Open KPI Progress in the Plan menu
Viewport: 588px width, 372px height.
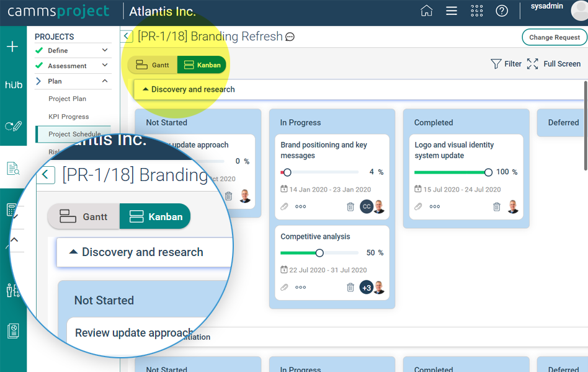tap(69, 117)
